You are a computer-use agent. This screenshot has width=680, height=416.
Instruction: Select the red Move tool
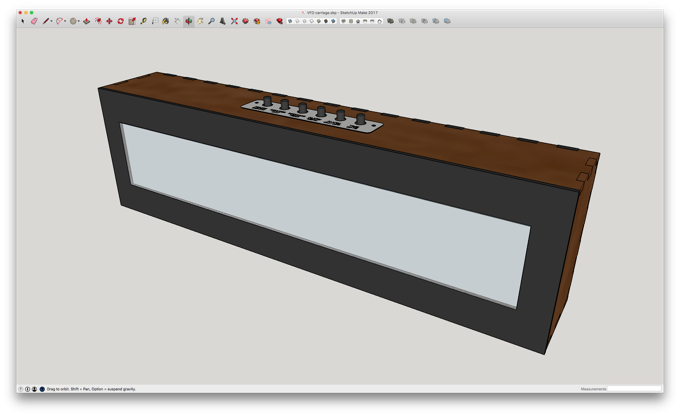pyautogui.click(x=109, y=21)
